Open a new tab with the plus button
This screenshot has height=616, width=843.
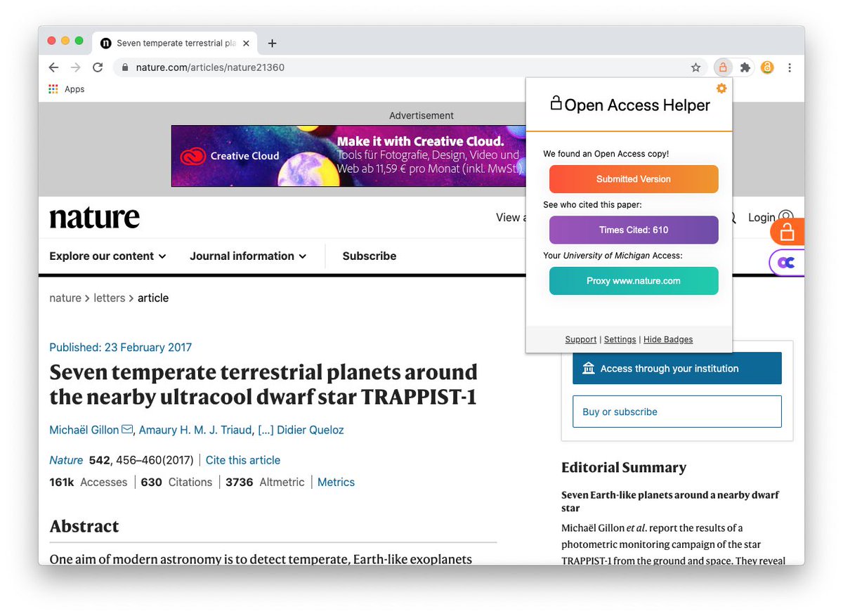click(273, 44)
